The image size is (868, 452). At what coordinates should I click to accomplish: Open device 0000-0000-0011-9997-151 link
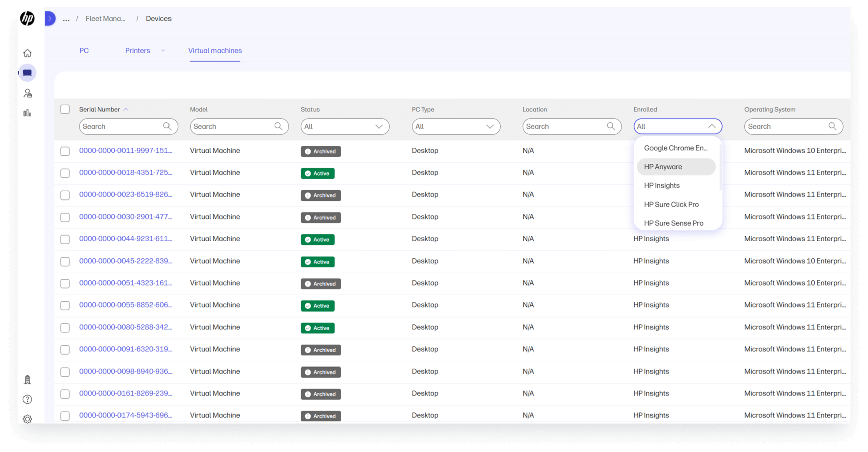125,151
